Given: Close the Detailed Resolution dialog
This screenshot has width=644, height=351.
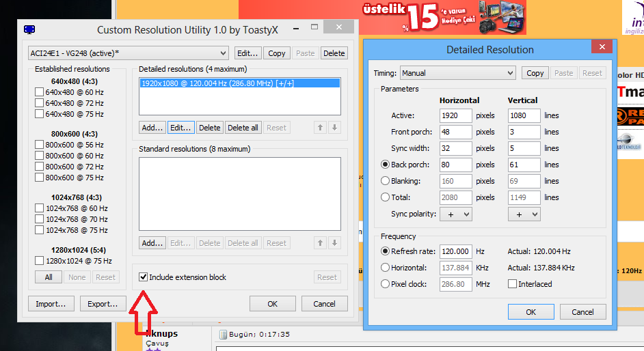Looking at the screenshot, I should (x=601, y=48).
